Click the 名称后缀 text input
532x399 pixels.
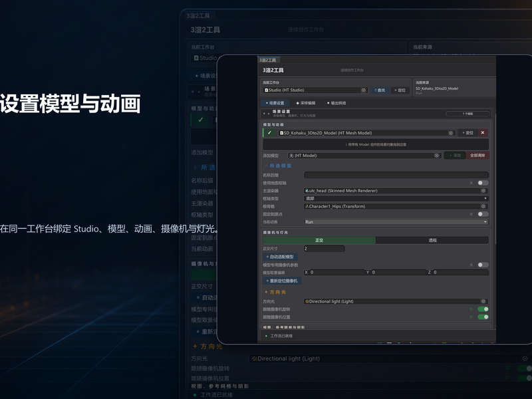click(x=396, y=175)
